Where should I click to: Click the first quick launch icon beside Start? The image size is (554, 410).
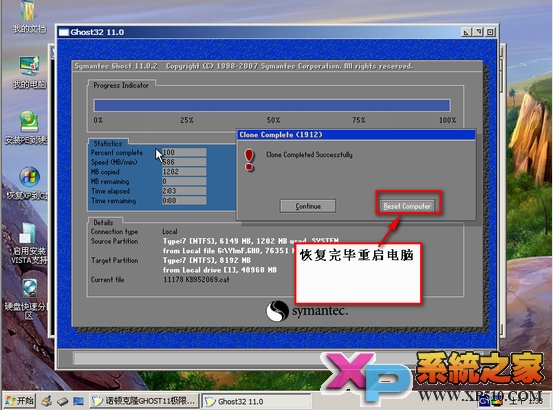point(47,401)
